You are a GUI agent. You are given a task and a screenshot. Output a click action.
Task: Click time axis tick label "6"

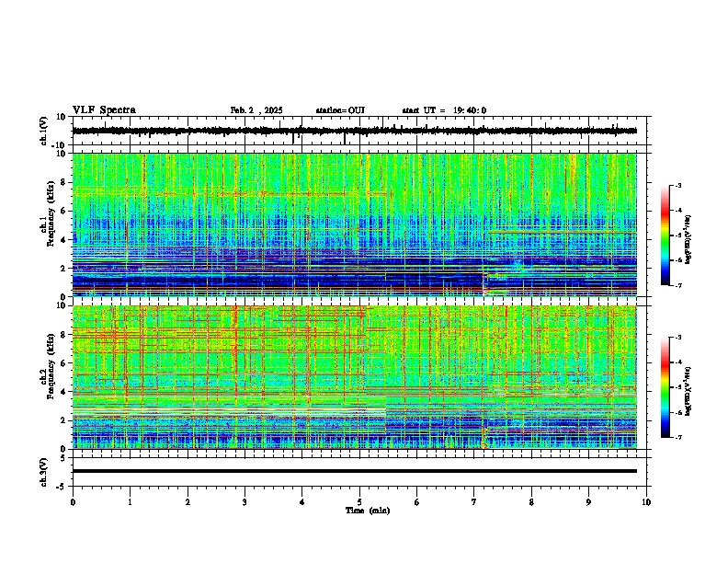point(416,502)
